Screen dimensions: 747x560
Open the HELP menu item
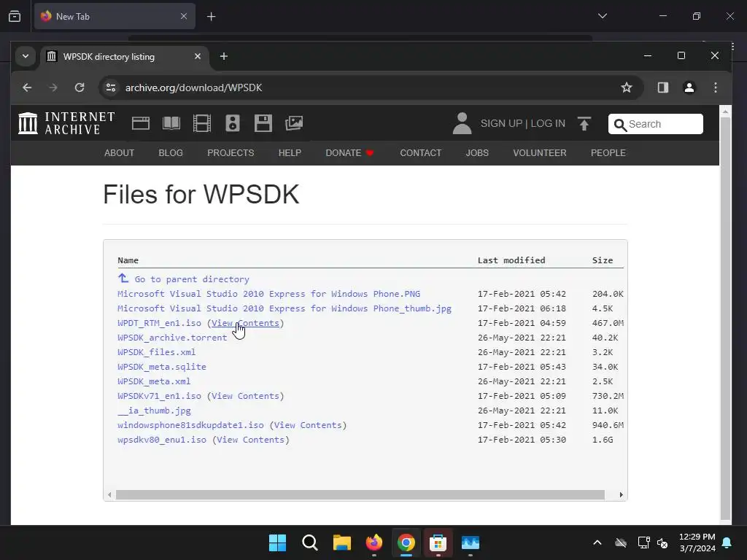[x=290, y=153]
